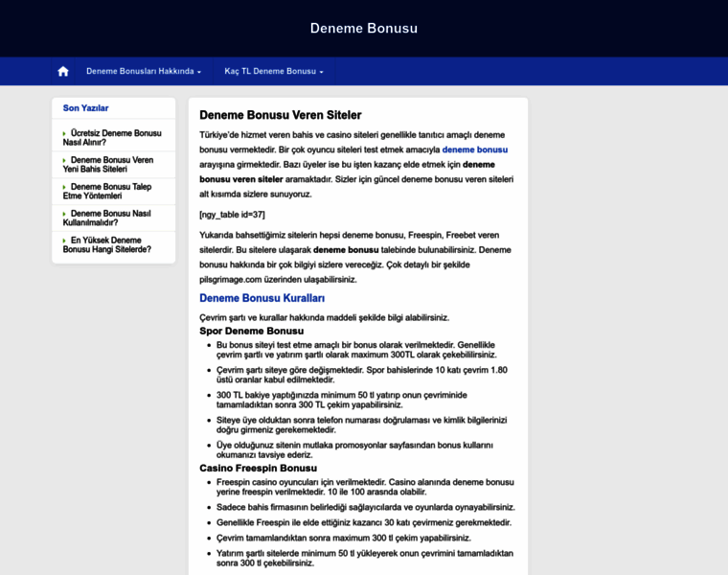Open En Yüksek Deneme Bonusu Hangi Sitelerde?
The width and height of the screenshot is (728, 575).
click(x=106, y=244)
